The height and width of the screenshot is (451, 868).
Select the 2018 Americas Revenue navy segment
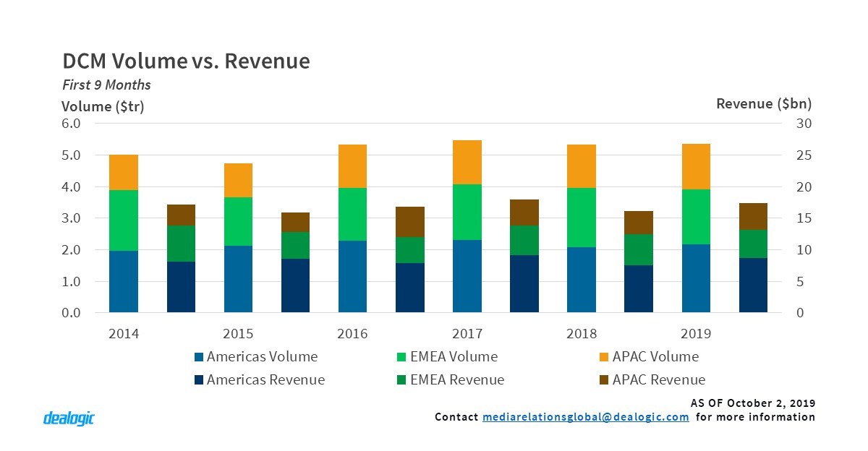pos(639,288)
